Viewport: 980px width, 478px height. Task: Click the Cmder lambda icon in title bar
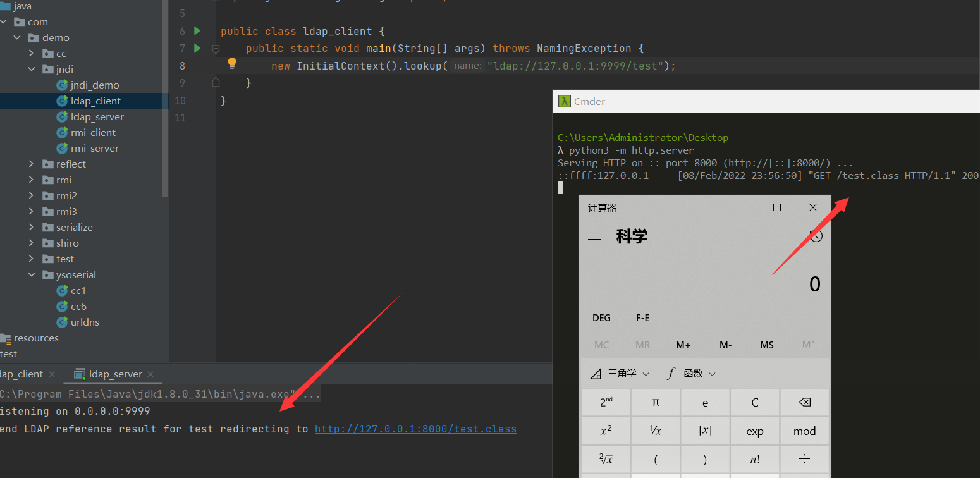564,101
